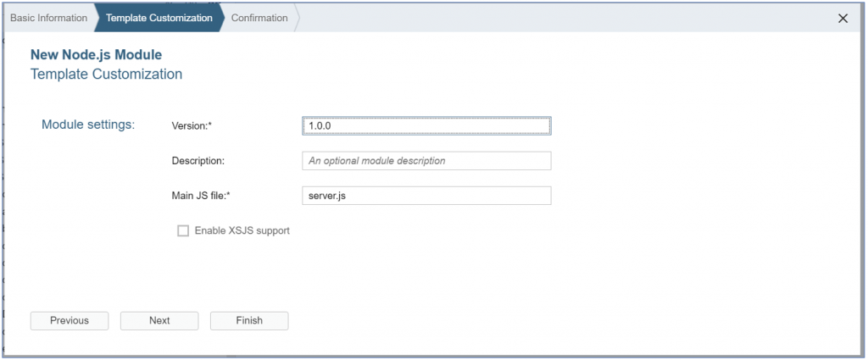Click the Main JS file field

tap(426, 196)
